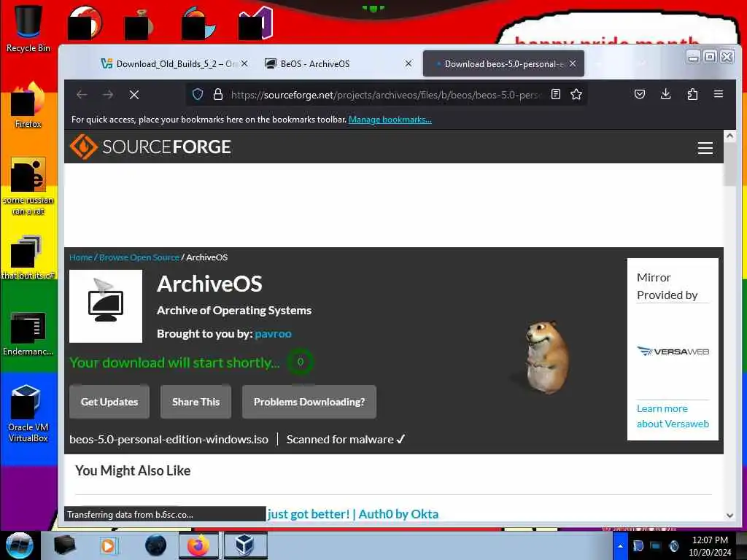Click the vertical scrollbar thumb

point(729,163)
